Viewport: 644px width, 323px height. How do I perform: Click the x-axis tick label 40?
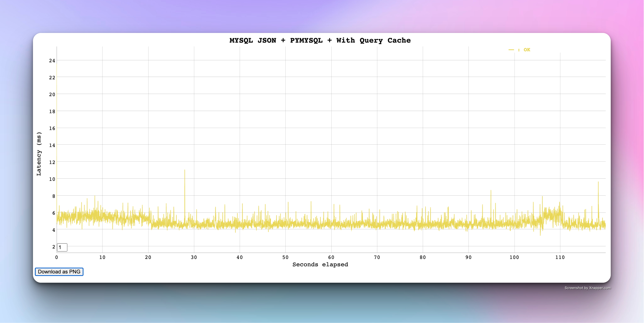tap(239, 257)
